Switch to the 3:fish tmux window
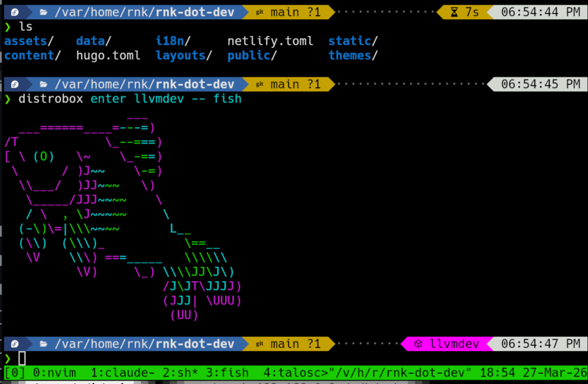The image size is (588, 384). (x=227, y=372)
